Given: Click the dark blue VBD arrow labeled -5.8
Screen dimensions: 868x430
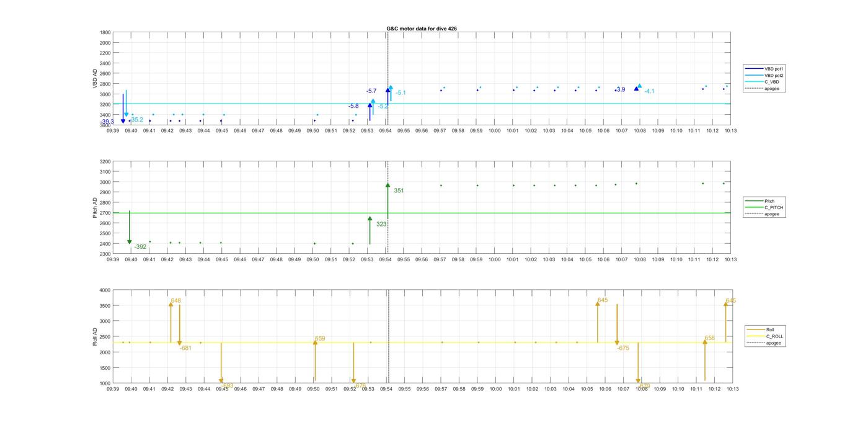Looking at the screenshot, I should click(370, 112).
